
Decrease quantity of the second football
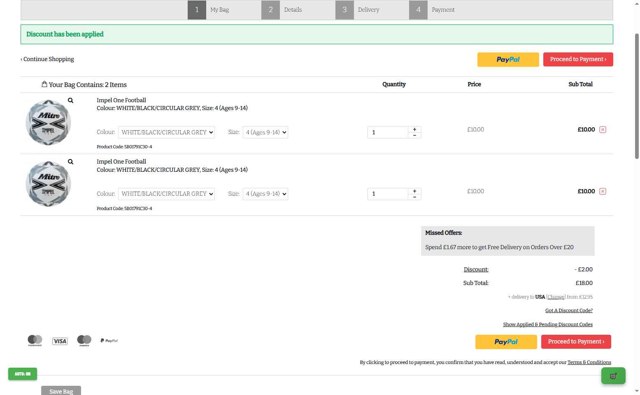point(415,197)
